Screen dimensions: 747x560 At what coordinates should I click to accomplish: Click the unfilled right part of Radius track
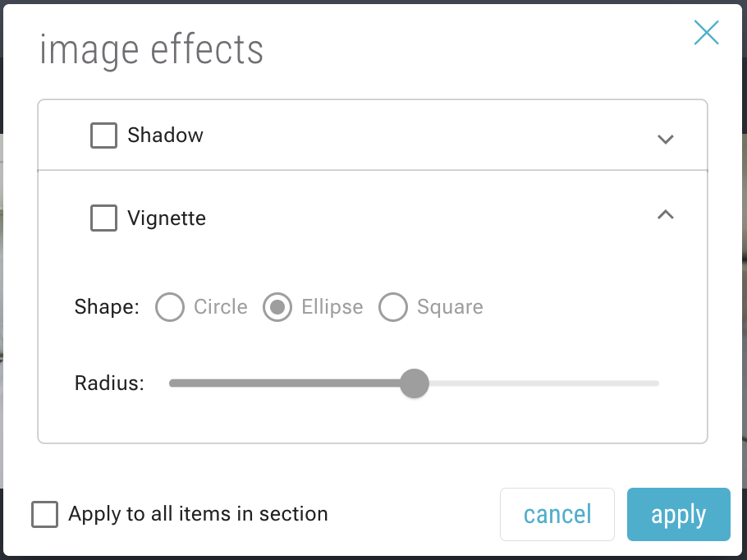pyautogui.click(x=542, y=383)
